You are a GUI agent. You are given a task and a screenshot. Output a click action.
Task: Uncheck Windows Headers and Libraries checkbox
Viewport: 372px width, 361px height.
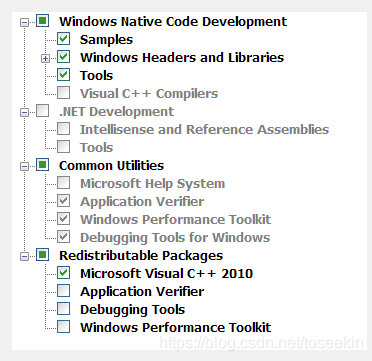[63, 57]
